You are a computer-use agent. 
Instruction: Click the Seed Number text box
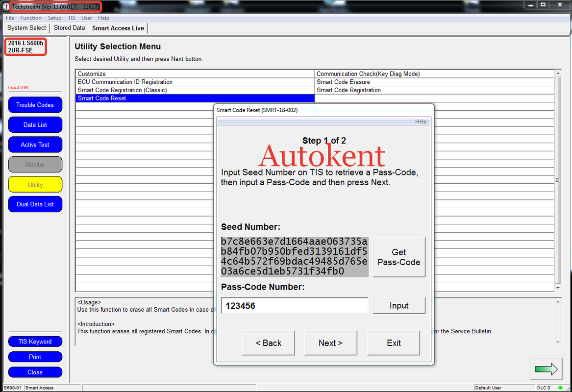point(295,257)
